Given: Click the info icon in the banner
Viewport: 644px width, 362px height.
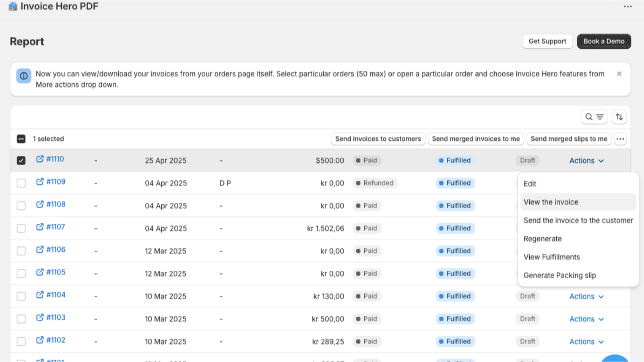Looking at the screenshot, I should click(x=24, y=76).
